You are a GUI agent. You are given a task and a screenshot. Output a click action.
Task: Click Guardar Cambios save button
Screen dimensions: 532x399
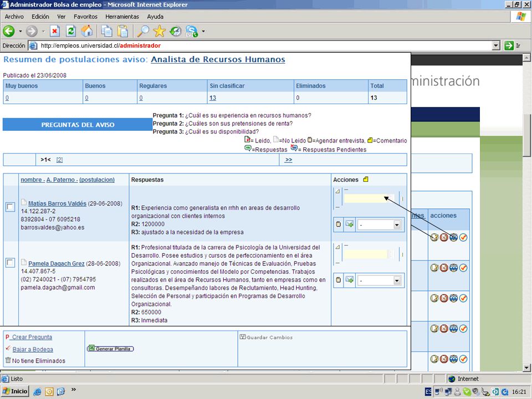tap(266, 337)
